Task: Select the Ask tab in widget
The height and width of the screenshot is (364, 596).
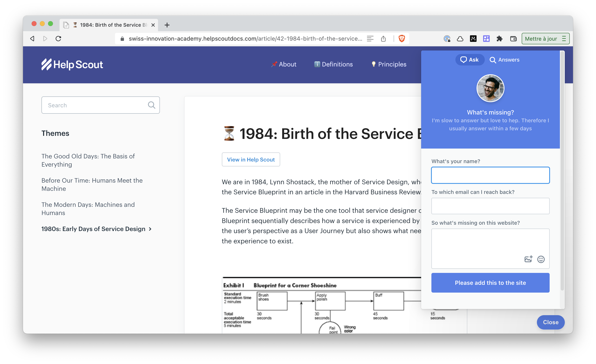Action: [x=470, y=60]
